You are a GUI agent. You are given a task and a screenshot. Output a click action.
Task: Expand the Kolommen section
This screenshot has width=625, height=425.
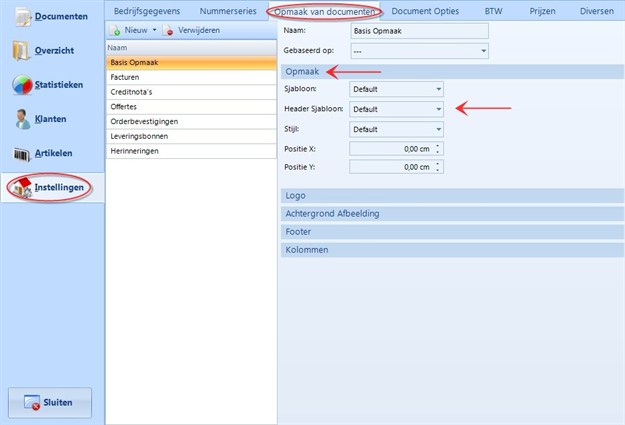point(452,250)
